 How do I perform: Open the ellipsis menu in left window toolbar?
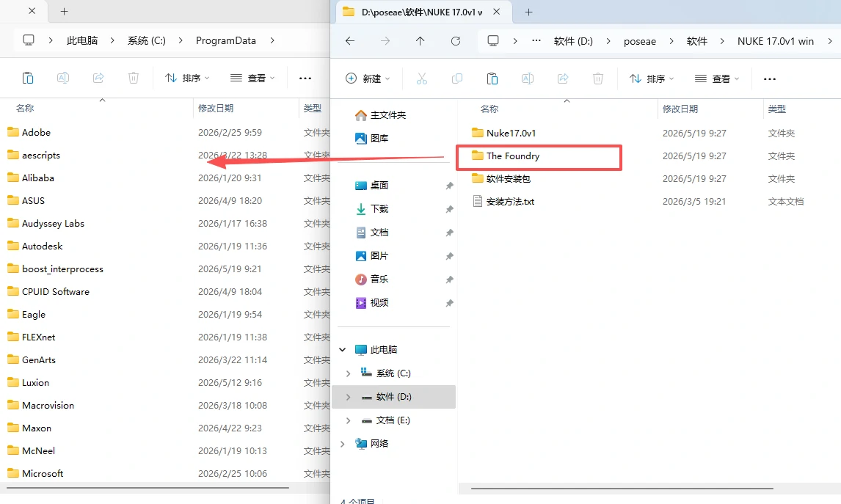(x=305, y=78)
